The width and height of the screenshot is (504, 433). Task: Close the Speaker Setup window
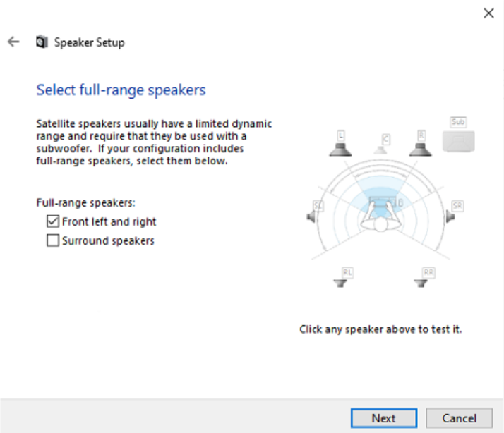click(488, 13)
